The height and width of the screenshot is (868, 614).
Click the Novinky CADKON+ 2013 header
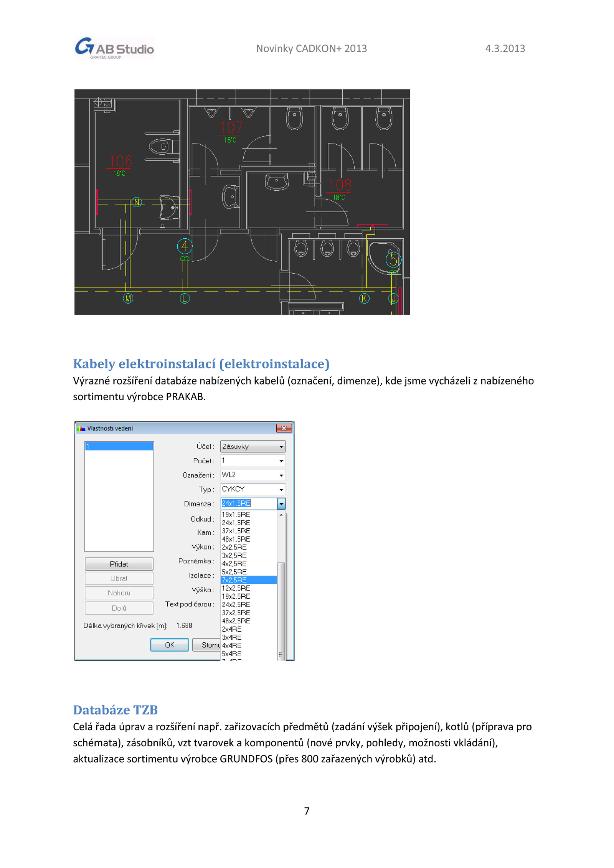(x=311, y=49)
